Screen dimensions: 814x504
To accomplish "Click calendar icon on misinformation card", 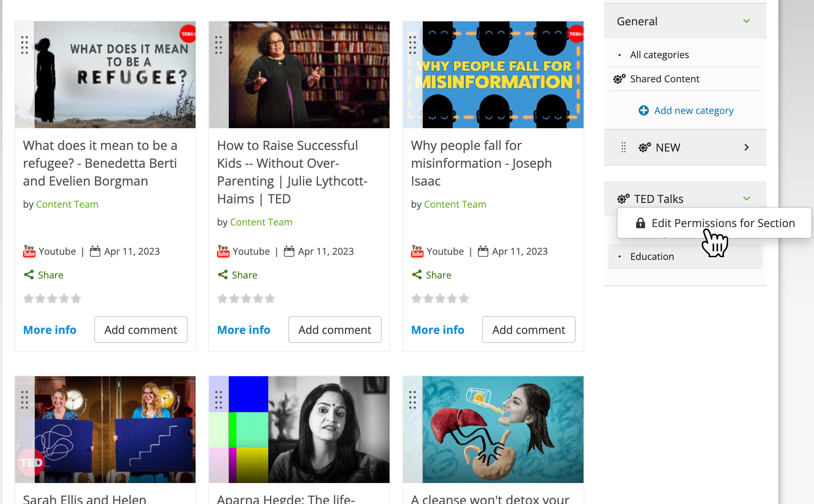I will pyautogui.click(x=483, y=251).
